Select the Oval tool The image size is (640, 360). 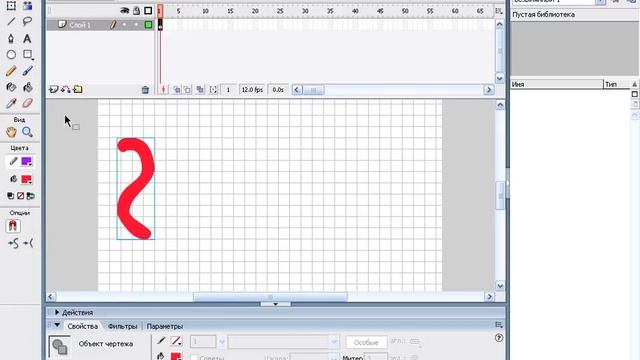point(11,55)
